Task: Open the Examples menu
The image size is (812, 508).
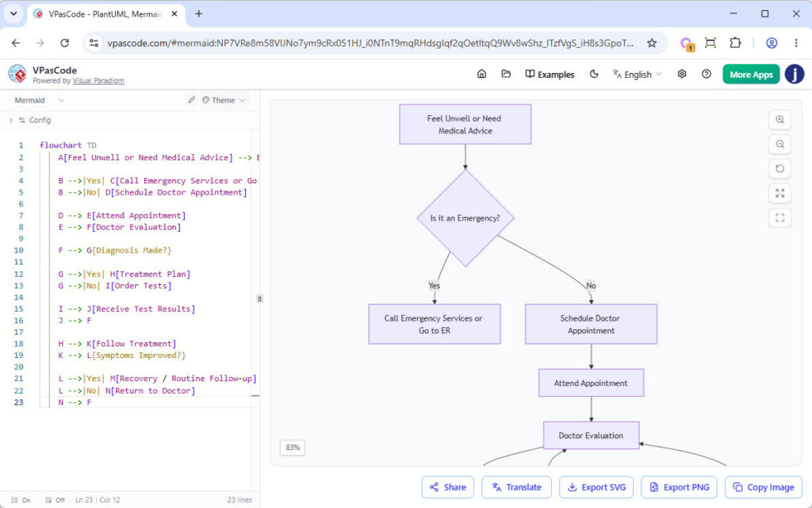Action: click(x=550, y=74)
